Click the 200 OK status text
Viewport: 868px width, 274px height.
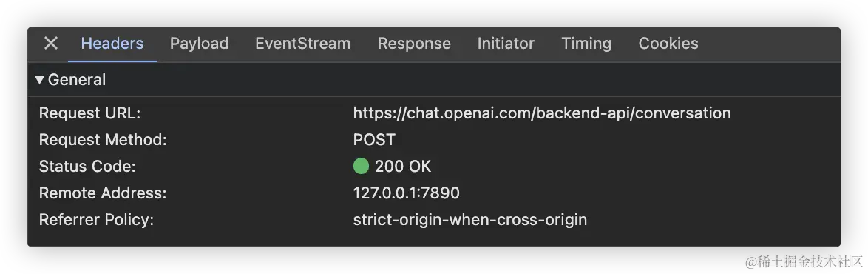coord(403,167)
